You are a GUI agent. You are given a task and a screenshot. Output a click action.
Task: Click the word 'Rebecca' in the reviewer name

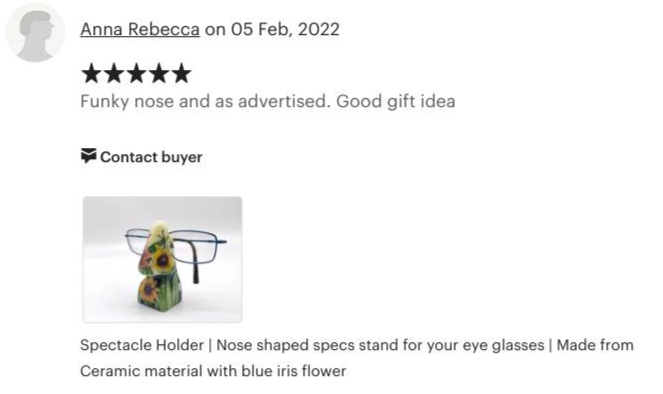(164, 29)
